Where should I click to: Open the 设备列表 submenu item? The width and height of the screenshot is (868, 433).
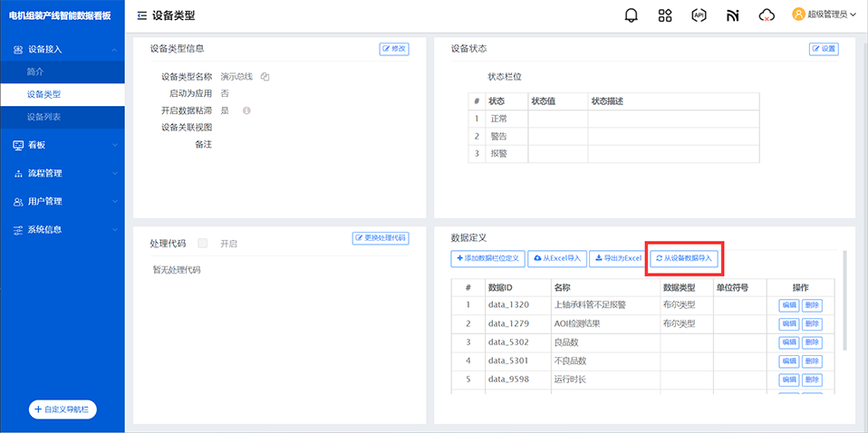point(43,117)
